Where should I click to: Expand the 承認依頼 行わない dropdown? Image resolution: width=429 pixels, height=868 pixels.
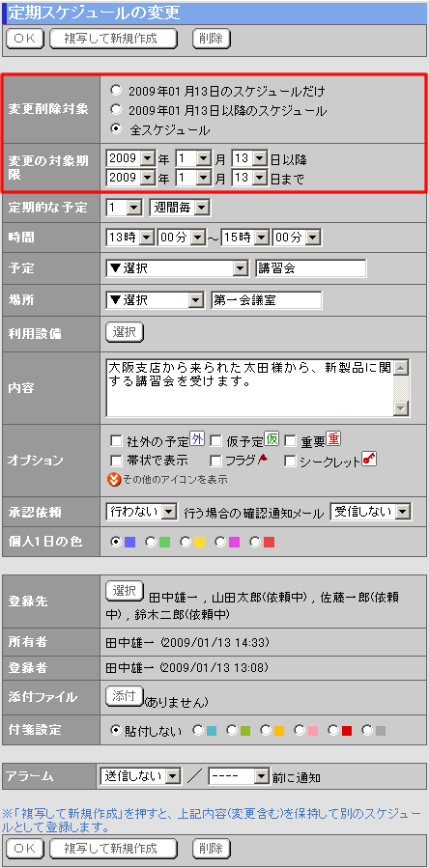[141, 512]
